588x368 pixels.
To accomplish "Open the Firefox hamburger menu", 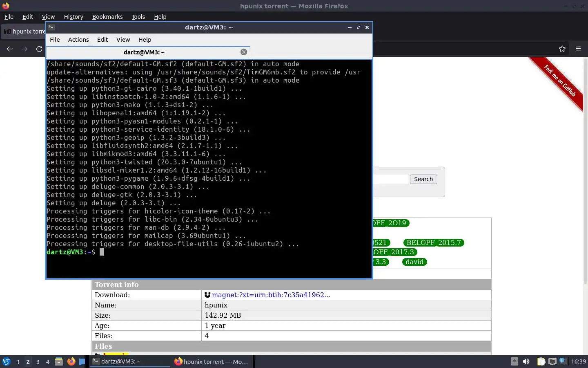I will [578, 49].
